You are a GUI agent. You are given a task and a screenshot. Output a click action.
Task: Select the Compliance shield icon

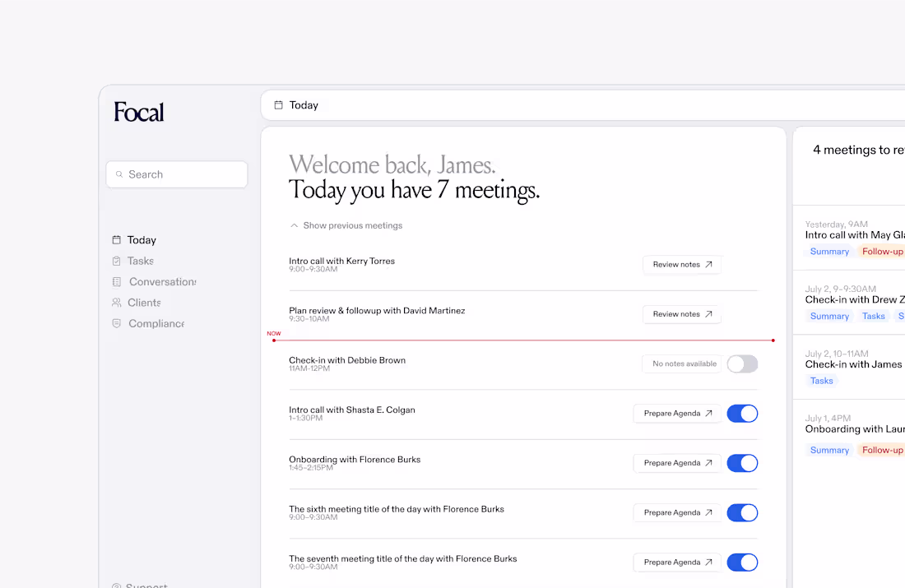[115, 323]
